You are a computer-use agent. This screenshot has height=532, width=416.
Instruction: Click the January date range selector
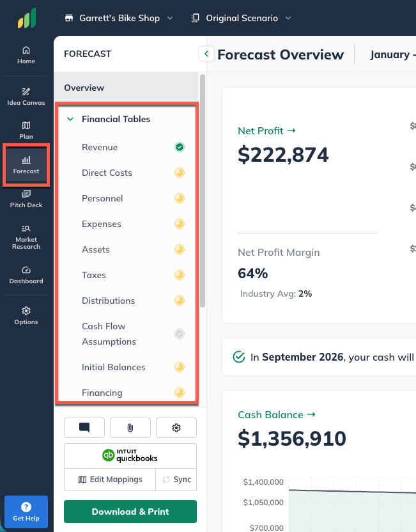(392, 54)
